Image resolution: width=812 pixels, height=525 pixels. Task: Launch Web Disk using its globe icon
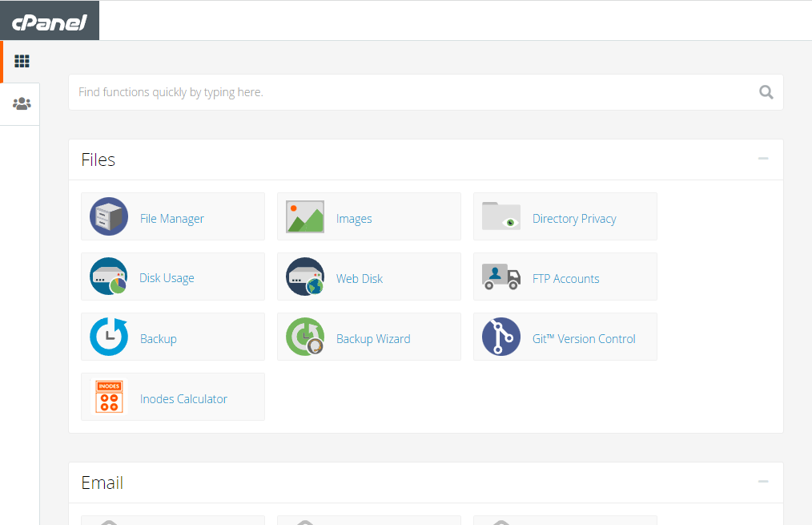(304, 277)
